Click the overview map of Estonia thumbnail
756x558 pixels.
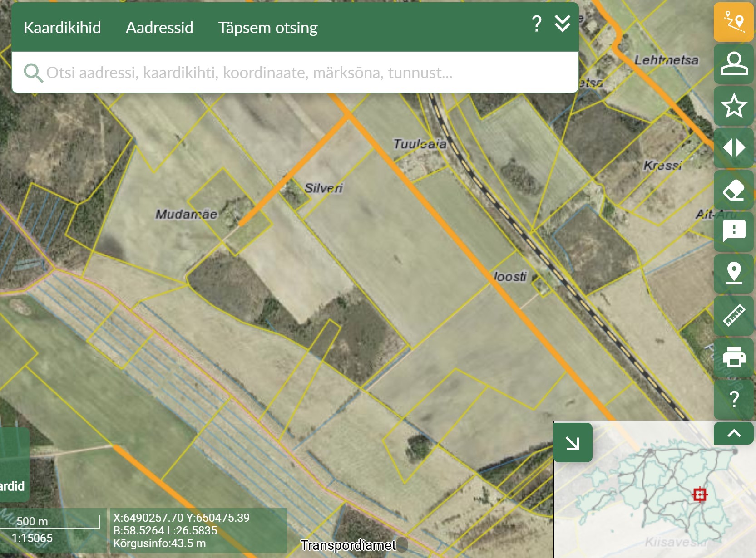coord(654,489)
